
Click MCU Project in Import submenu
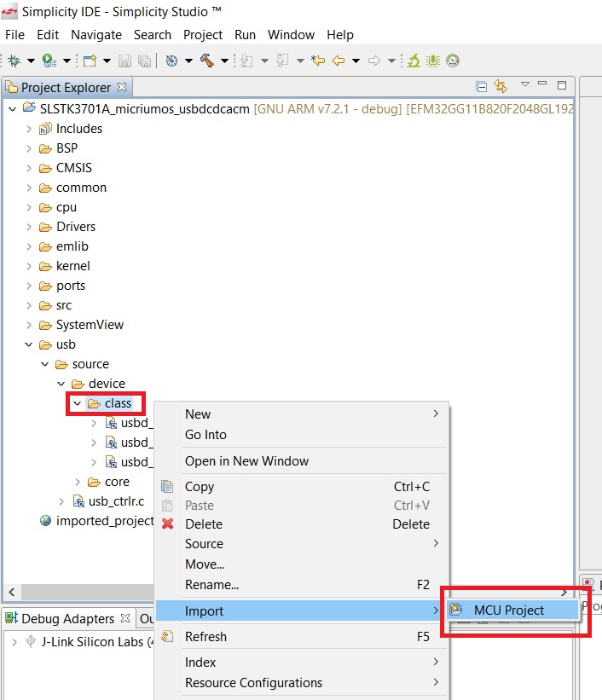512,610
